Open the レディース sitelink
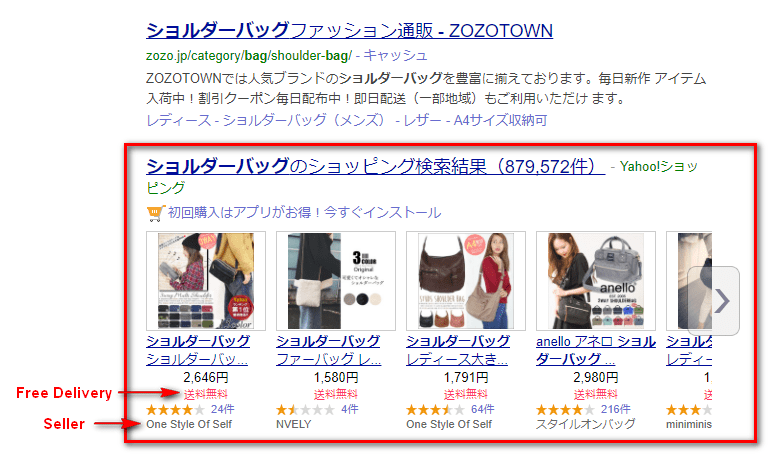The height and width of the screenshot is (459, 772). (x=178, y=120)
